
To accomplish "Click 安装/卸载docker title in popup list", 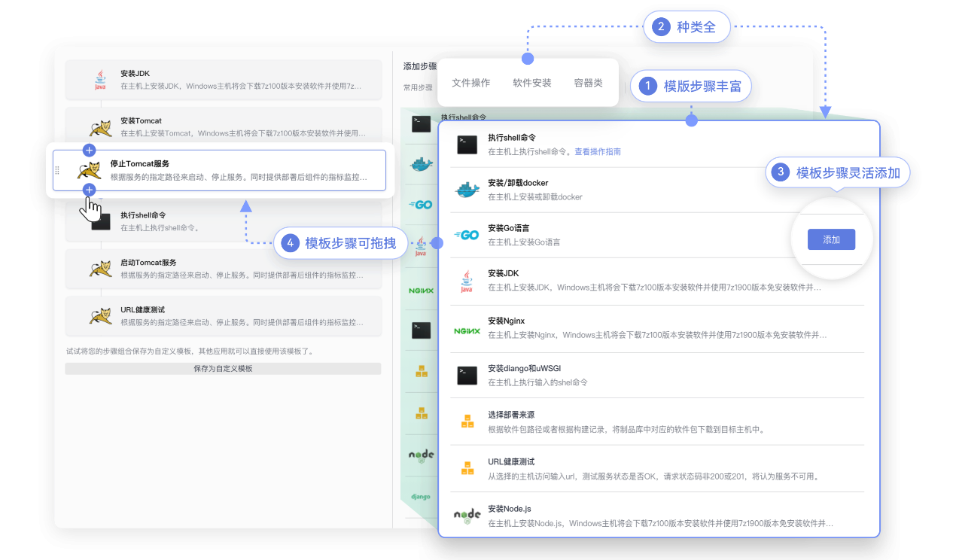I will pyautogui.click(x=518, y=183).
